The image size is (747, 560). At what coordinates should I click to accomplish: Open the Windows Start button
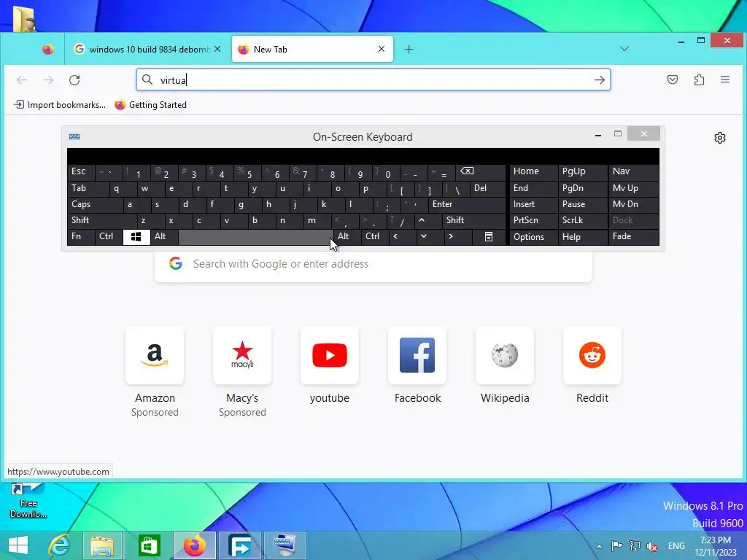coord(18,545)
